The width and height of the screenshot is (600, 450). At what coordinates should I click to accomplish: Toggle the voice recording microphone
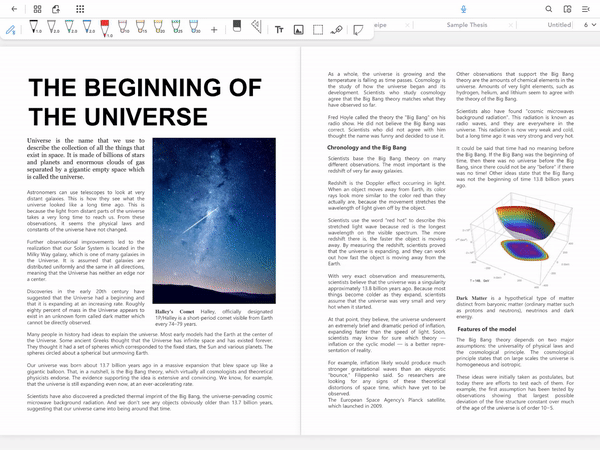(463, 9)
